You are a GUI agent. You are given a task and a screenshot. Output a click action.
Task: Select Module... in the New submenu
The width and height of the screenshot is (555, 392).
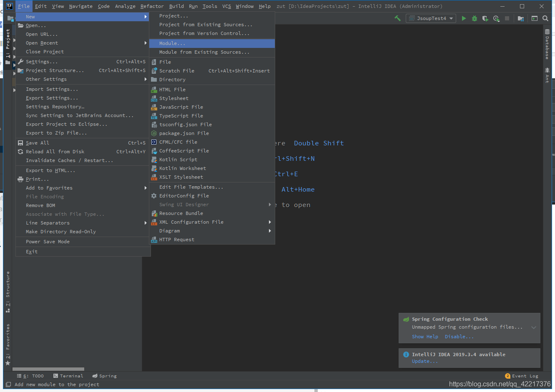click(x=212, y=43)
